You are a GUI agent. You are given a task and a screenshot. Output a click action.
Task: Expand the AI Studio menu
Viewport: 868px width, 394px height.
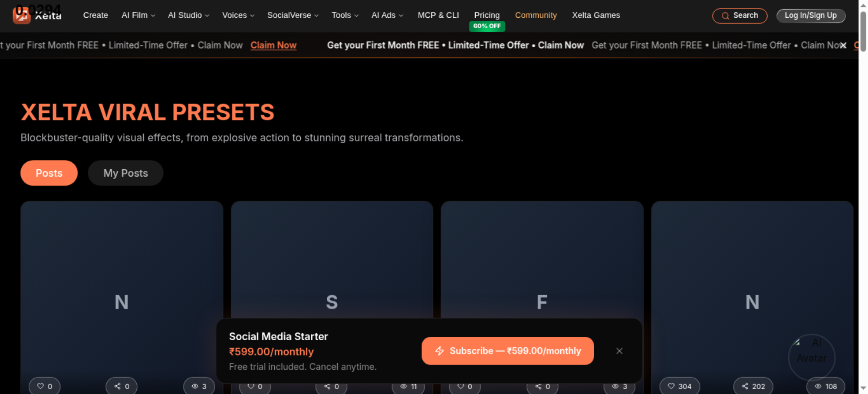tap(189, 15)
